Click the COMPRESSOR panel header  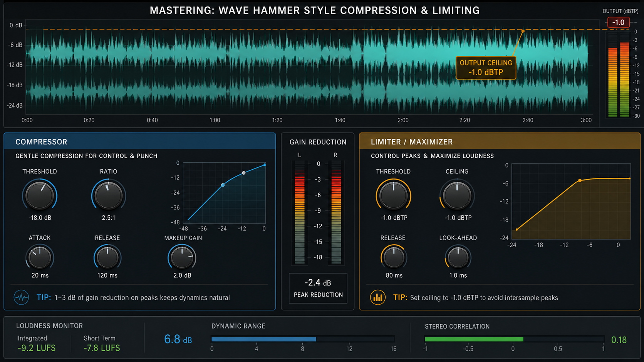[x=140, y=142]
